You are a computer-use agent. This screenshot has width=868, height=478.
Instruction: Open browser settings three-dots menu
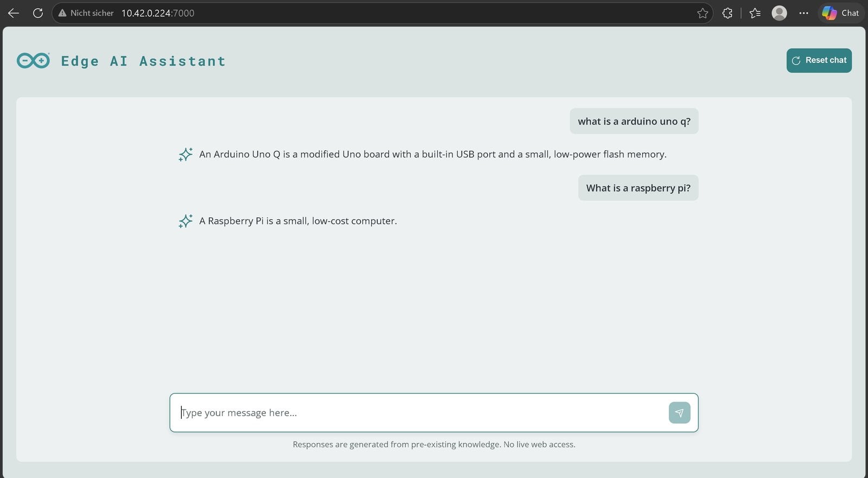pyautogui.click(x=803, y=13)
